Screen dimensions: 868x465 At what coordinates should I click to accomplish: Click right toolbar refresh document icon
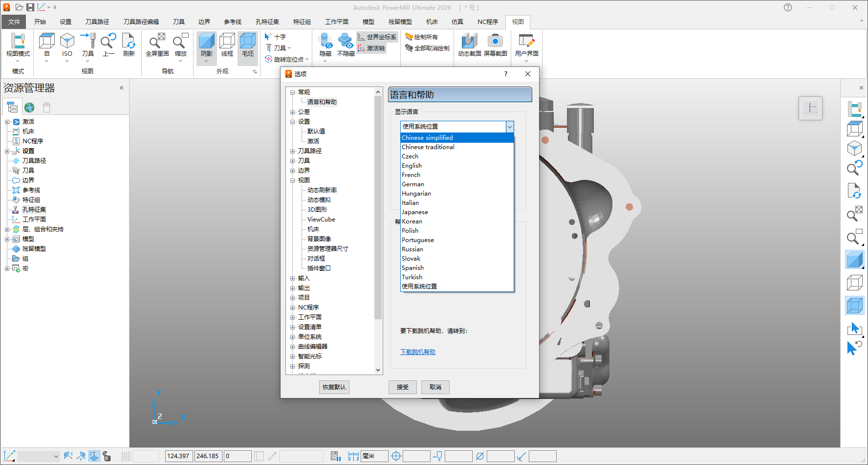(x=854, y=191)
